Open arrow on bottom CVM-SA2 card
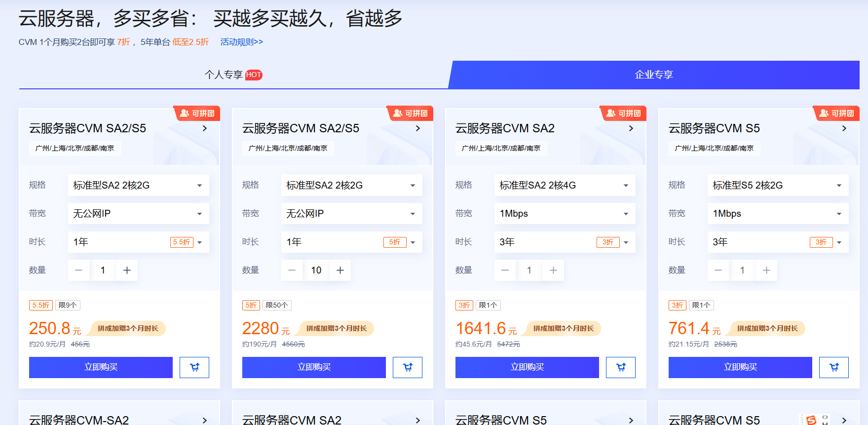The height and width of the screenshot is (425, 868). [x=205, y=420]
